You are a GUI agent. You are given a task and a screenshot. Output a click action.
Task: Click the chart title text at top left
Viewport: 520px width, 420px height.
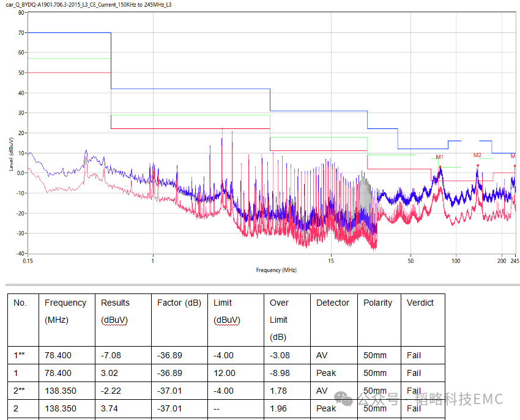[x=89, y=5]
